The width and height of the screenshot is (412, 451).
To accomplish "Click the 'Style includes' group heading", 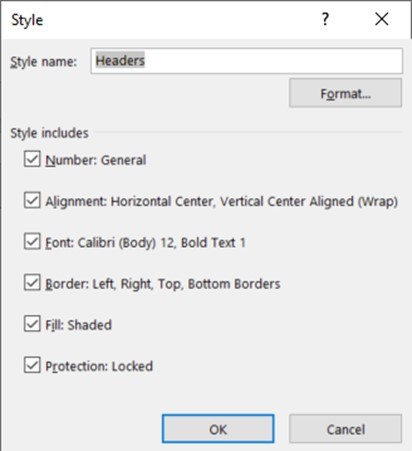I will (49, 133).
